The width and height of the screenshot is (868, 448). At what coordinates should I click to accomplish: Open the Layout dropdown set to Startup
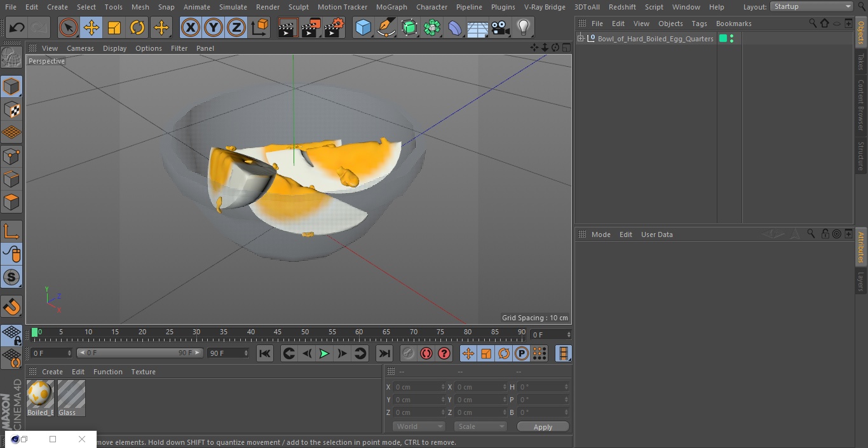click(x=811, y=6)
